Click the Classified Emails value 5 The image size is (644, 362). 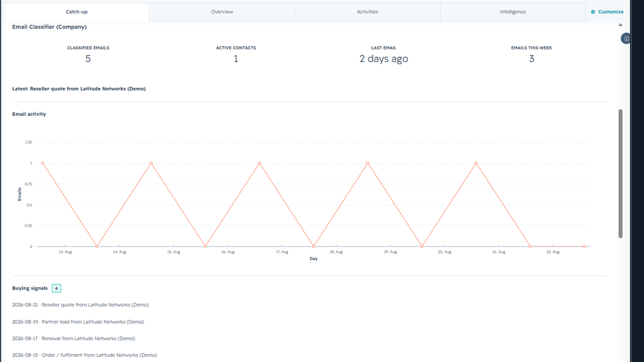tap(88, 59)
